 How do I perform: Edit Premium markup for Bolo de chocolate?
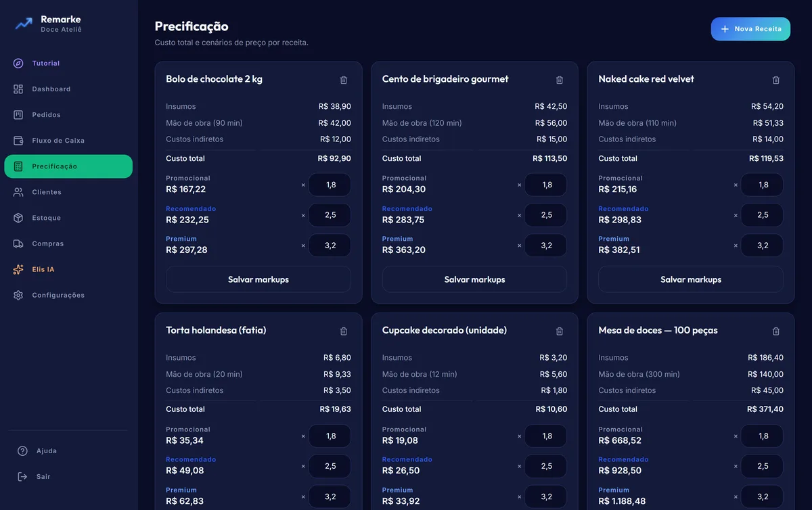pyautogui.click(x=330, y=246)
